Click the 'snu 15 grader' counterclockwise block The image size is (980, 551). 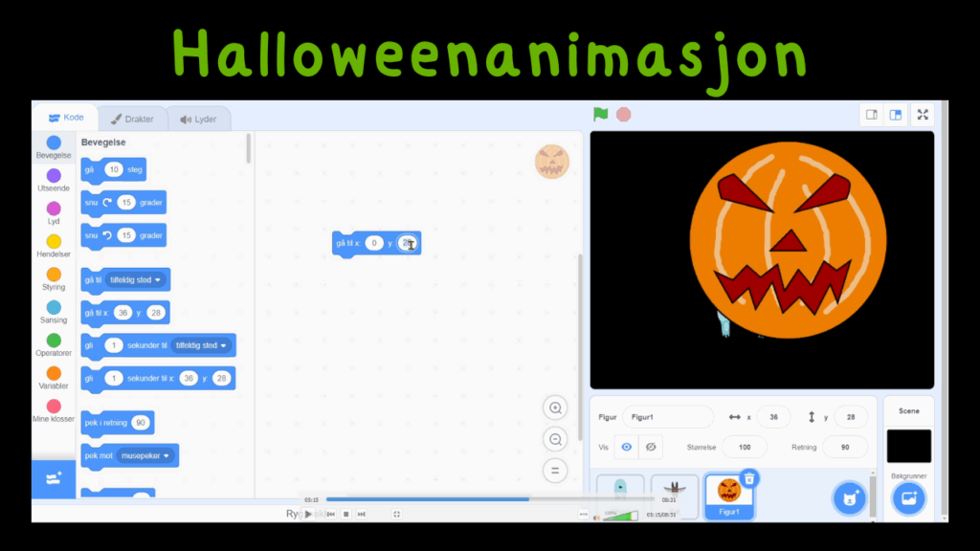(x=123, y=236)
